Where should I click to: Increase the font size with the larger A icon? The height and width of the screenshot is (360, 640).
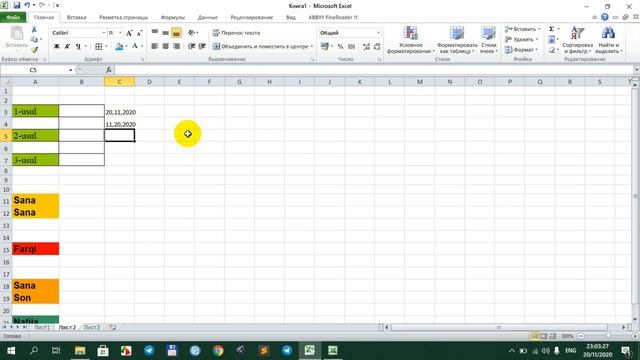point(129,33)
